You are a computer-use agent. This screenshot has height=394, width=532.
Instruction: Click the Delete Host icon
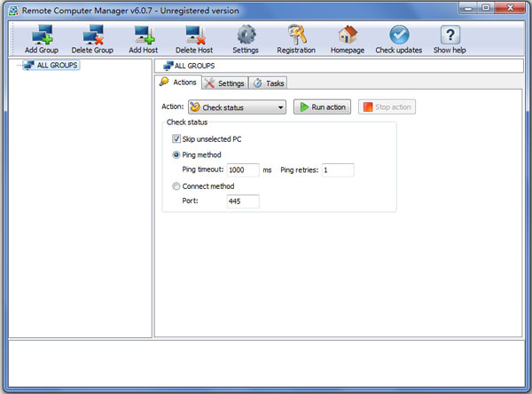tap(194, 35)
